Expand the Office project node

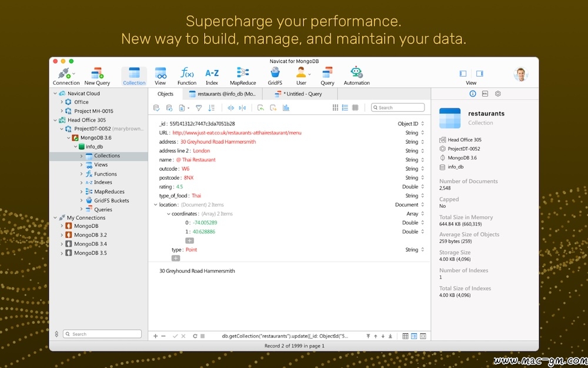[62, 102]
